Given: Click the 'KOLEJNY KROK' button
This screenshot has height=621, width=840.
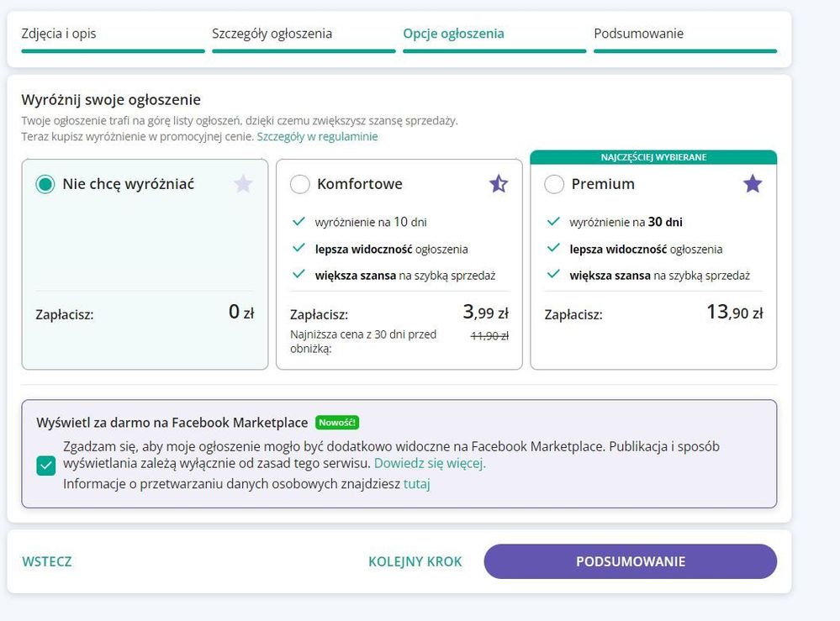Looking at the screenshot, I should (415, 561).
